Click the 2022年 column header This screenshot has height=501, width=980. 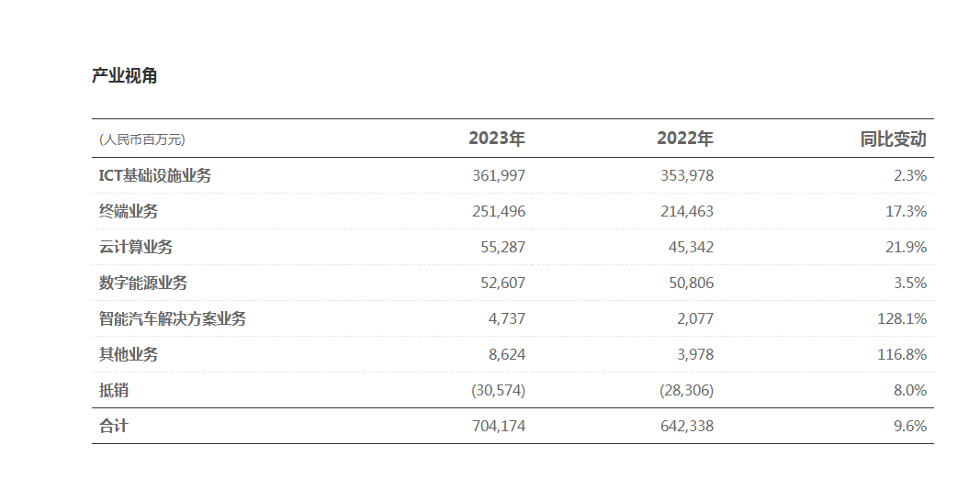pos(685,139)
